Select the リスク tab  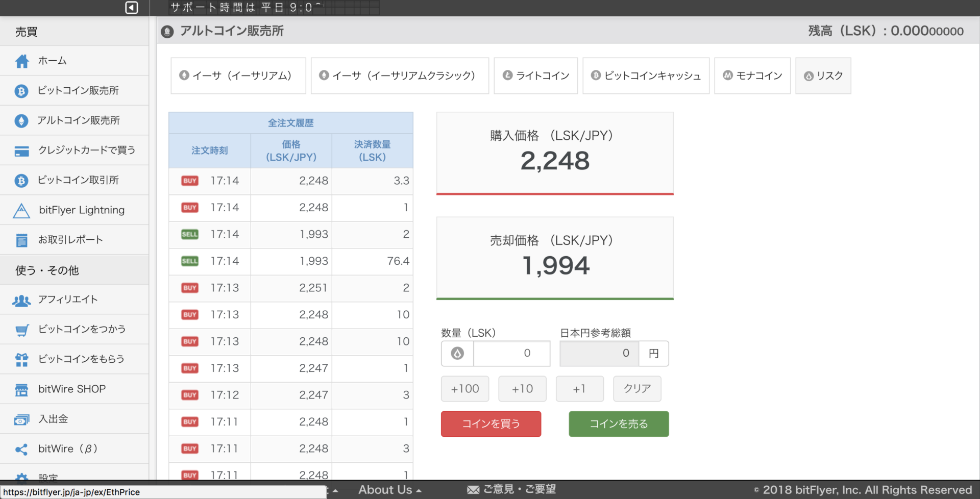click(823, 76)
